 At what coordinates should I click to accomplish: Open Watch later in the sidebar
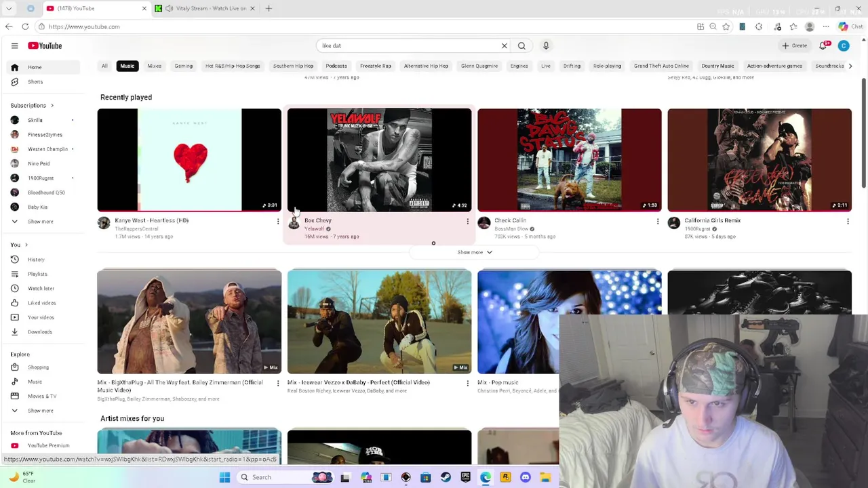click(x=42, y=288)
